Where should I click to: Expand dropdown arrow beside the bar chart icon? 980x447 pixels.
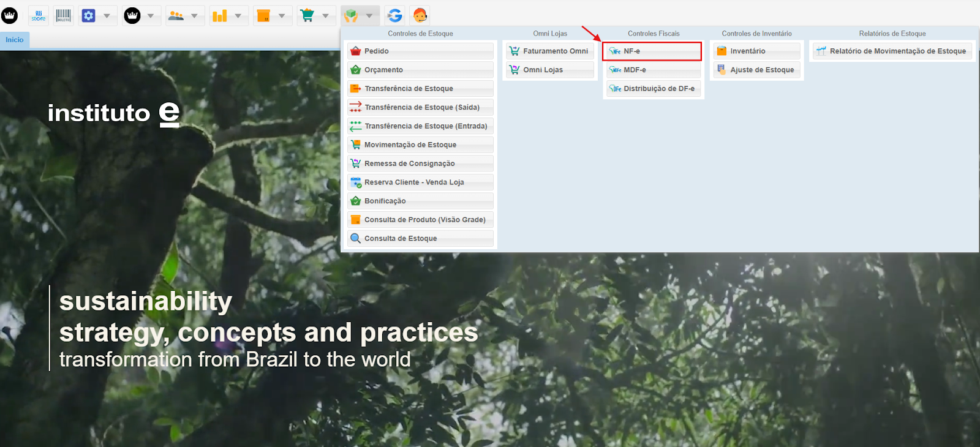(x=238, y=16)
